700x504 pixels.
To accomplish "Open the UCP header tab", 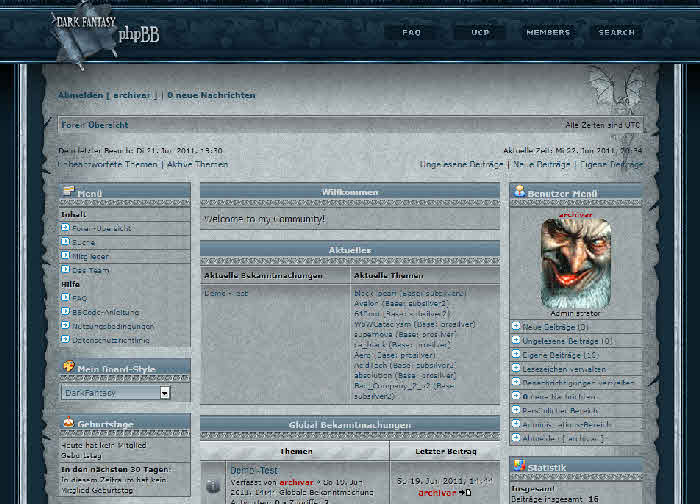I will [480, 33].
